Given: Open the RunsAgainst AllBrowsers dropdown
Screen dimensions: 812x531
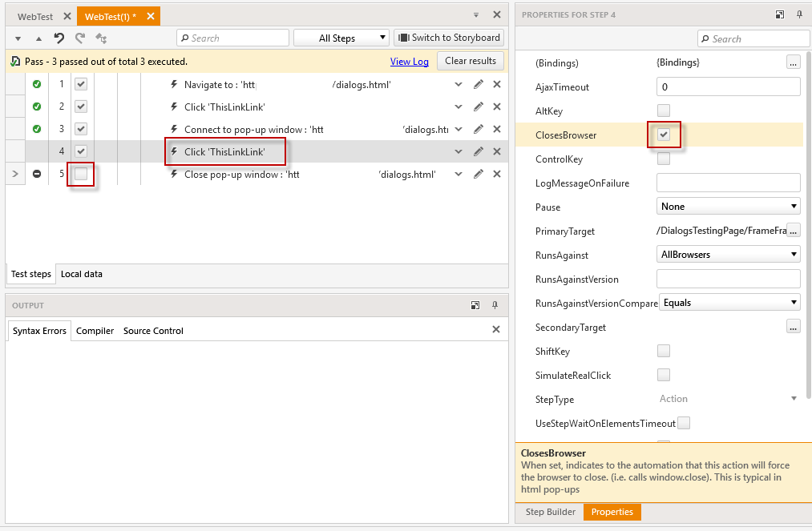Looking at the screenshot, I should point(728,255).
